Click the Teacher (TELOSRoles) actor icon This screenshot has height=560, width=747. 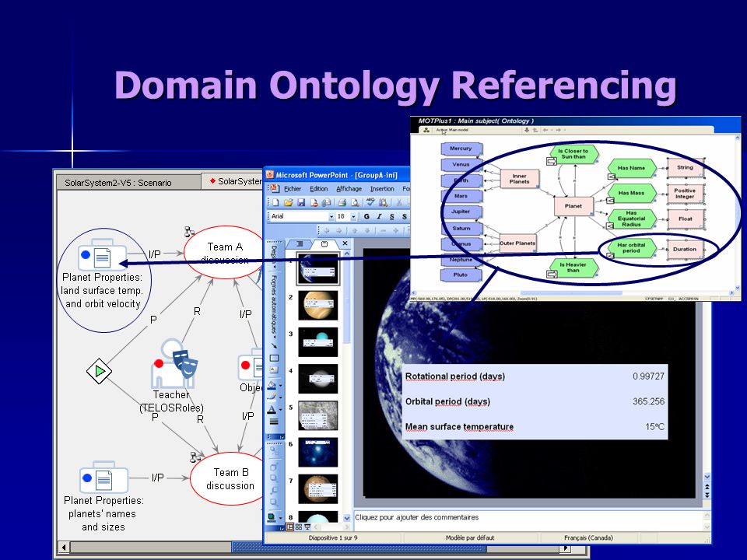pyautogui.click(x=173, y=364)
